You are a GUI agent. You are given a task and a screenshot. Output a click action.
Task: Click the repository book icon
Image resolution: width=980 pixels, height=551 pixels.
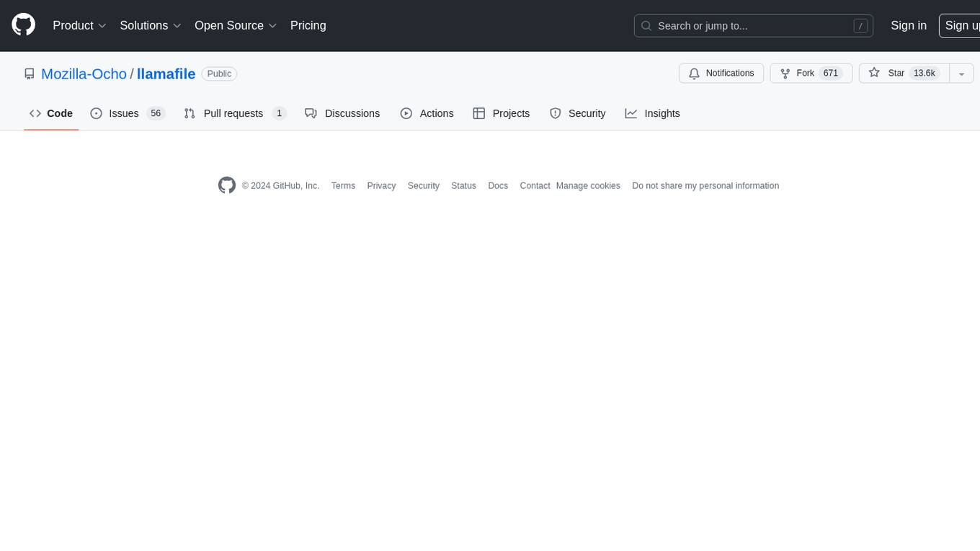tap(30, 74)
